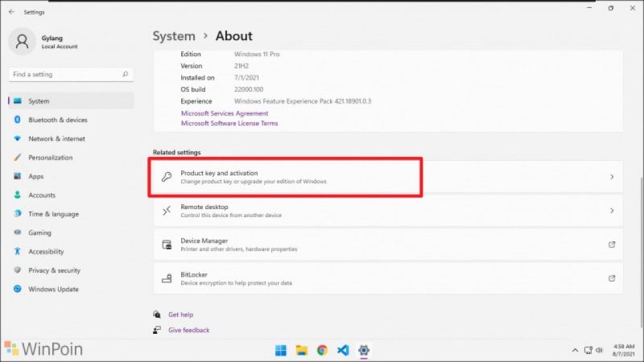Click the key icon for product activation
644x362 pixels.
pos(167,177)
